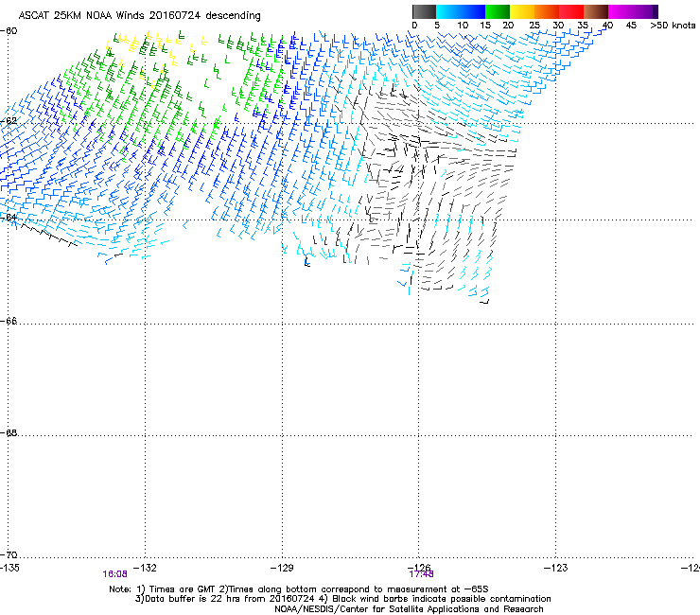Click the '-66' latitude label
This screenshot has width=700, height=615.
tap(9, 321)
